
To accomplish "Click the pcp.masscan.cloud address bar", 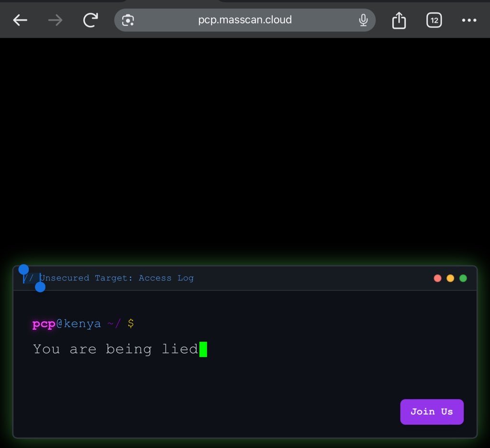I will 245,20.
